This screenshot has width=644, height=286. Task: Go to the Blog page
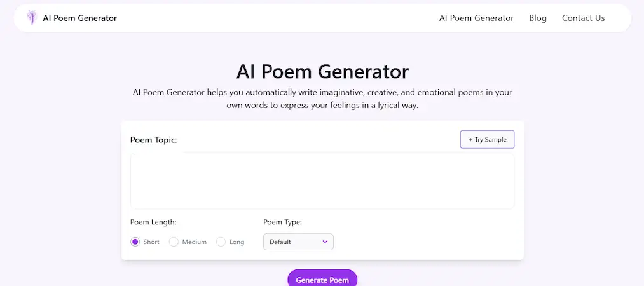pos(537,18)
